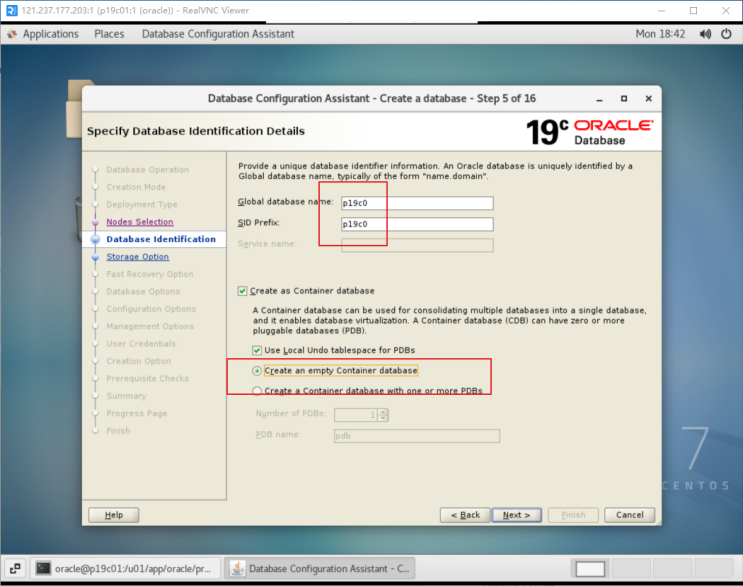Click the Configuration Options step
743x586 pixels.
pos(151,309)
